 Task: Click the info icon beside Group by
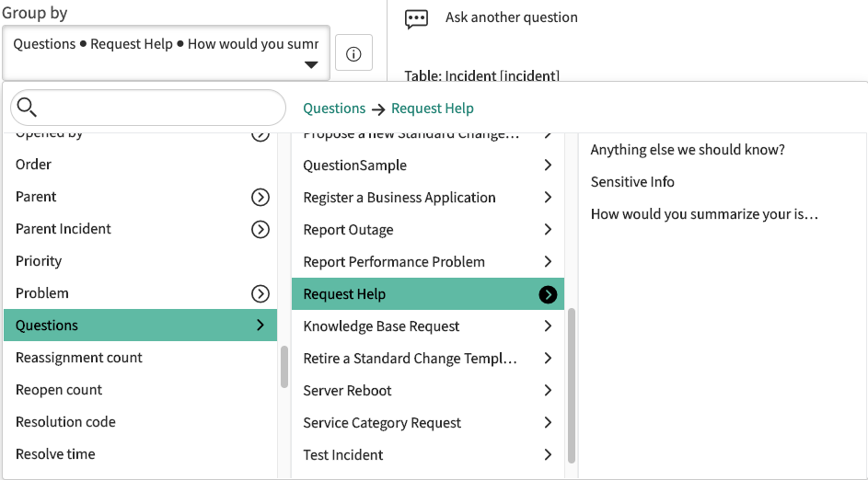coord(353,53)
